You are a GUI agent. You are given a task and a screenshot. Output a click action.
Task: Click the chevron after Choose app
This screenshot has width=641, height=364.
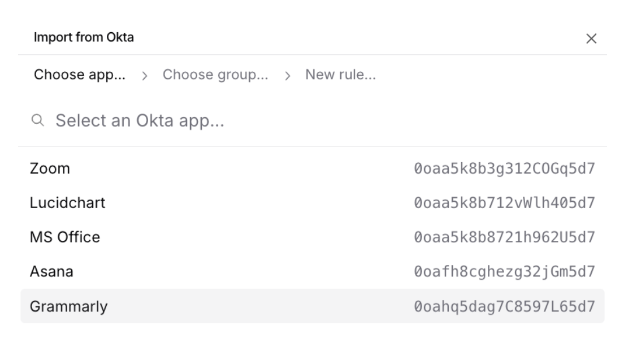[x=144, y=76]
